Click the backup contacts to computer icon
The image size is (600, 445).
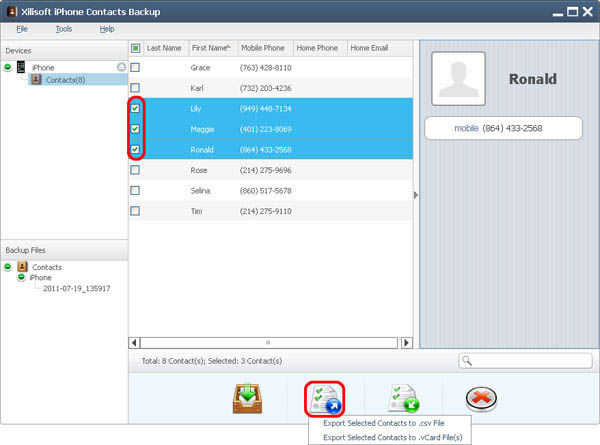click(248, 399)
